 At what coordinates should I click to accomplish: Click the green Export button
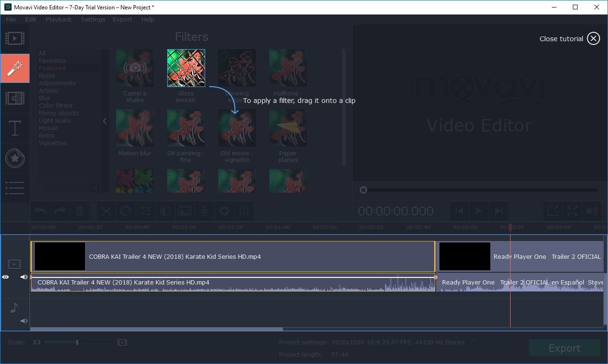[564, 348]
